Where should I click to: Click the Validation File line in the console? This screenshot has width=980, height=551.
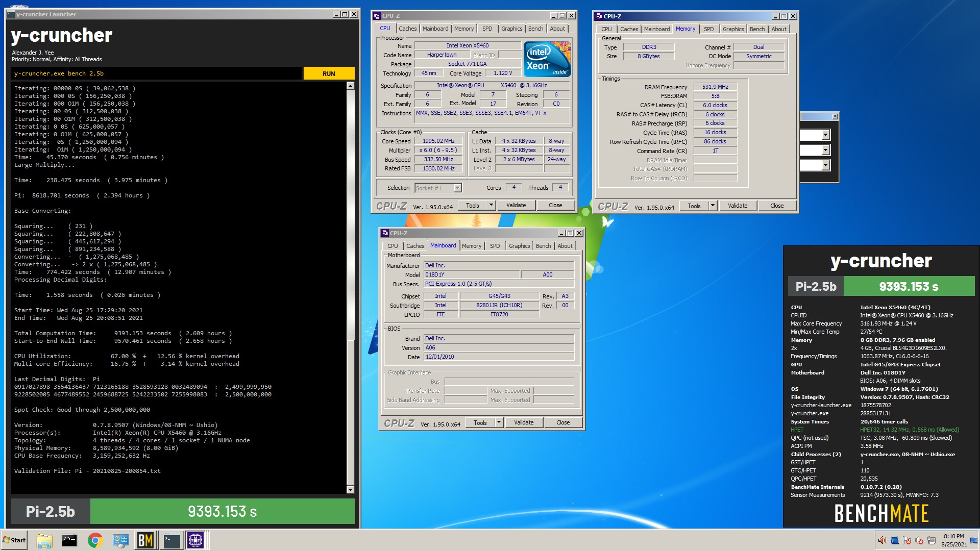point(87,471)
